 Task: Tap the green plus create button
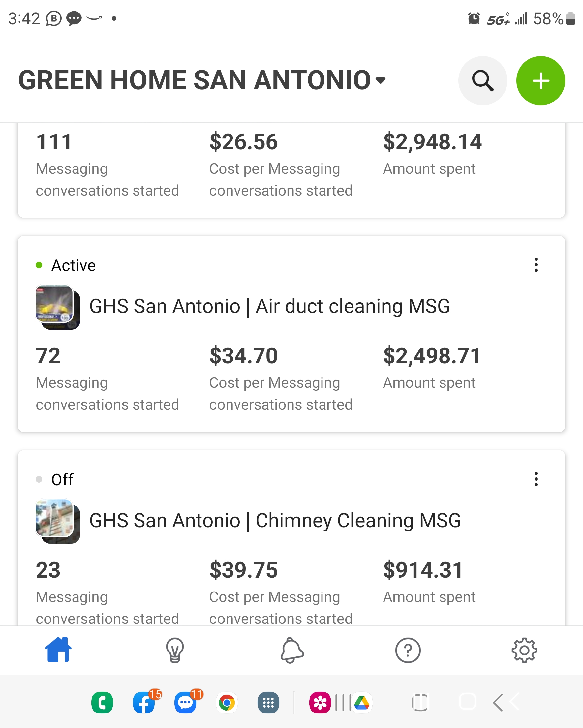tap(540, 81)
